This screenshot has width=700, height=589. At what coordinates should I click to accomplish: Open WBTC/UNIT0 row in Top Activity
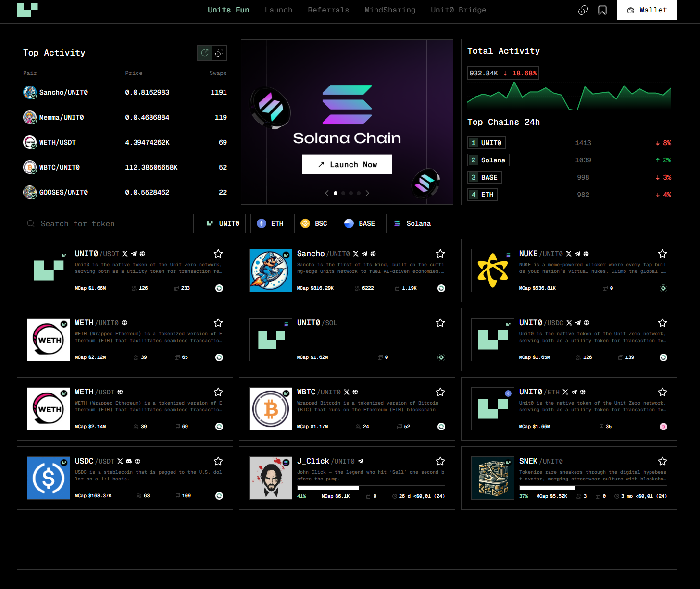point(125,167)
